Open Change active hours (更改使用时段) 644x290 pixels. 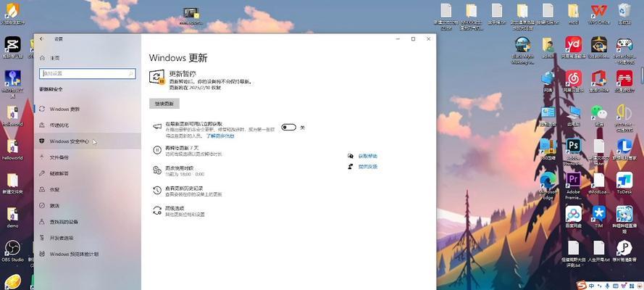(179, 171)
